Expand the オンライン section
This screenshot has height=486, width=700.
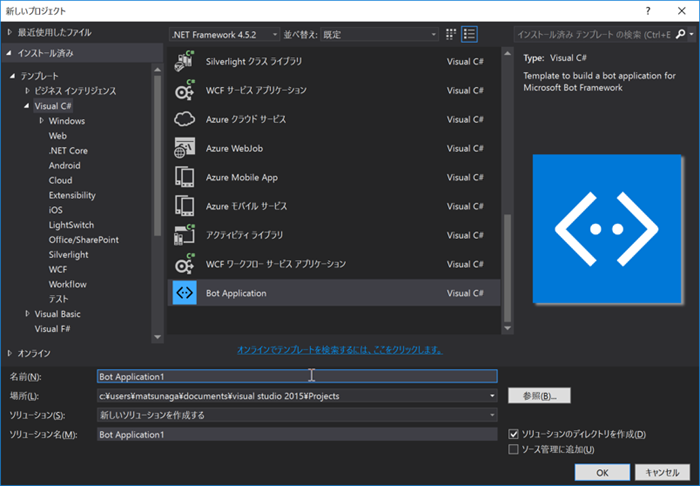(9, 353)
